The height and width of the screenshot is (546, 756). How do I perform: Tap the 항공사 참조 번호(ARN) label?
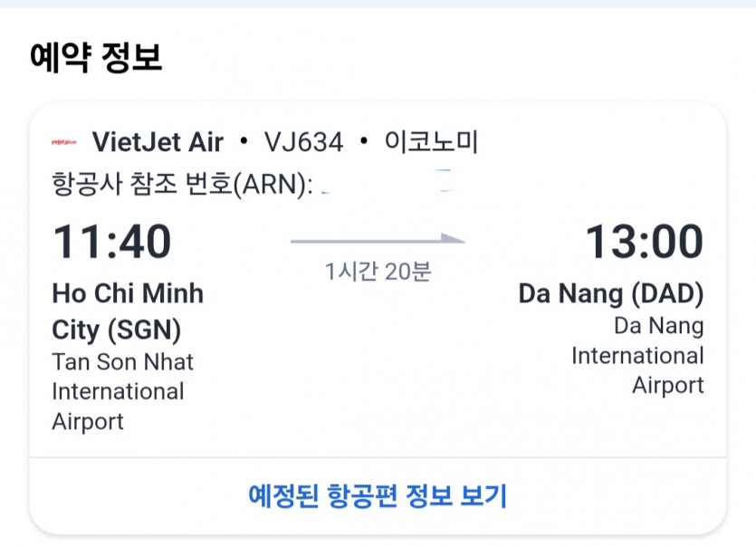[x=182, y=186]
